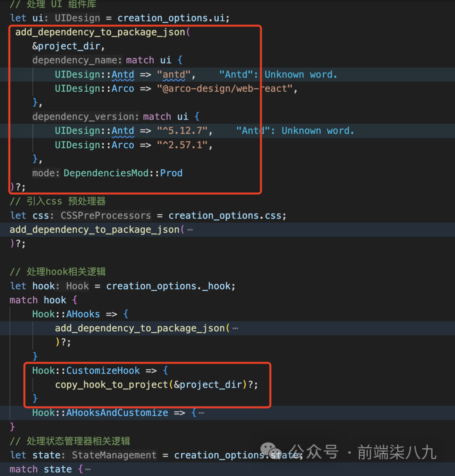Click first add_dependency_to_package_json call name
Screen dimensions: 455x476
tap(100, 32)
